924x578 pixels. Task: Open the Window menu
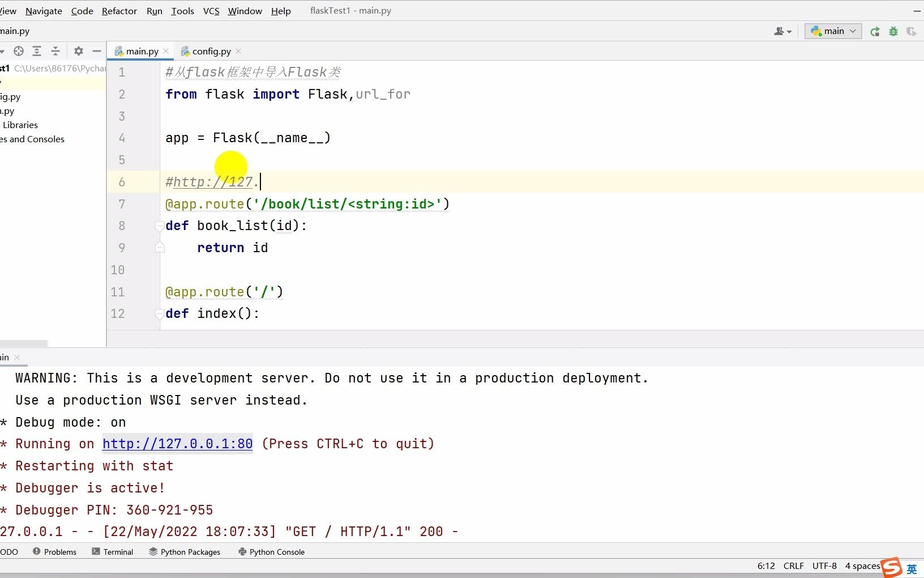245,11
